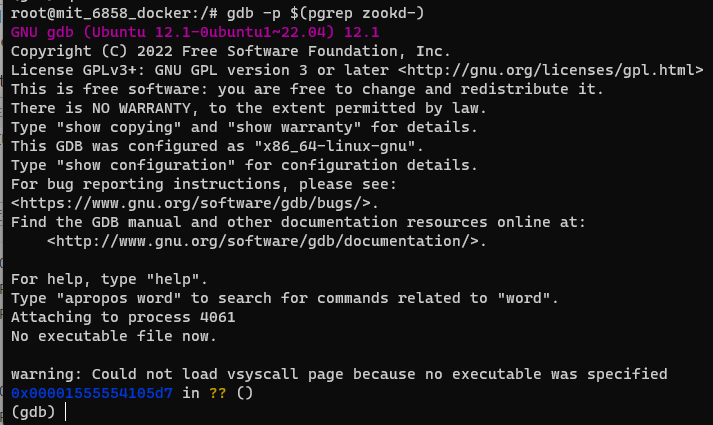Click the blue address 0x00001555554105d7
The image size is (713, 425).
(x=92, y=393)
